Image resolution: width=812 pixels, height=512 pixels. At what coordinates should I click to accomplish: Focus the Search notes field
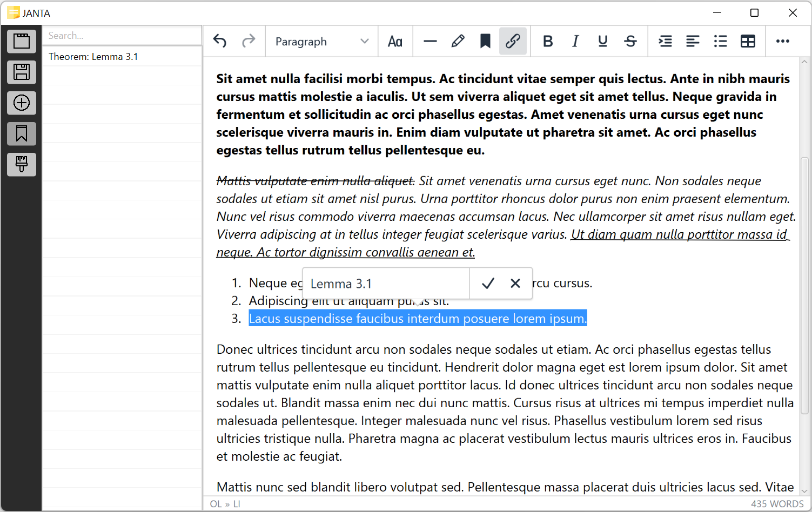coord(122,36)
